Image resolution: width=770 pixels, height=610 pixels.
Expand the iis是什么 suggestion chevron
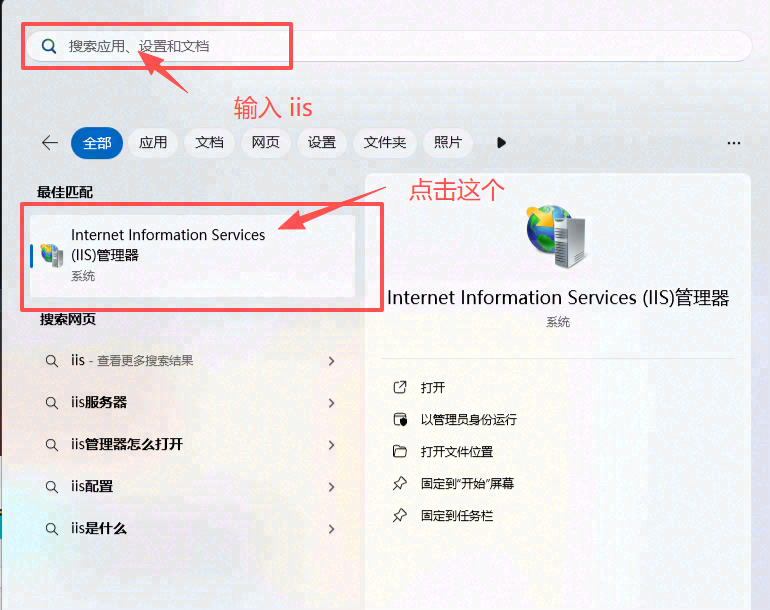coord(331,529)
